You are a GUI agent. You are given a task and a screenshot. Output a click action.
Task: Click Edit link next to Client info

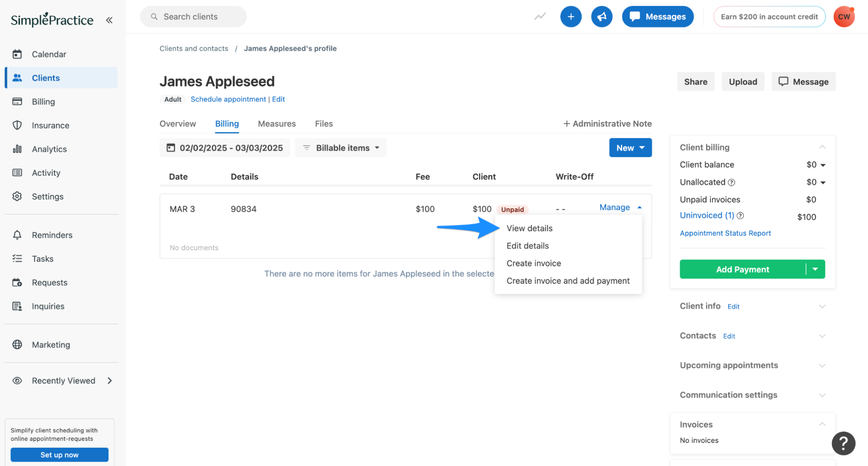733,307
